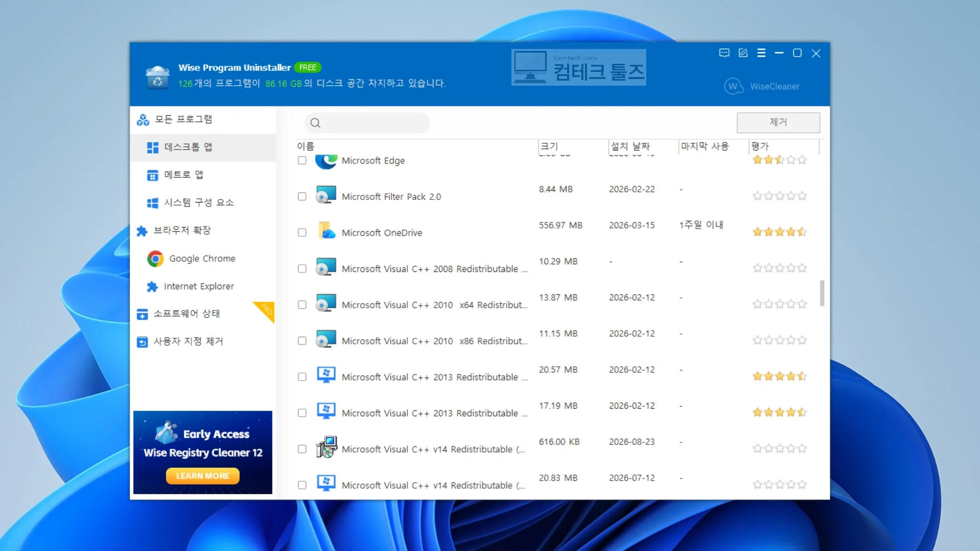This screenshot has width=980, height=551.
Task: Open the feedback chat icon in the title bar
Action: point(724,53)
